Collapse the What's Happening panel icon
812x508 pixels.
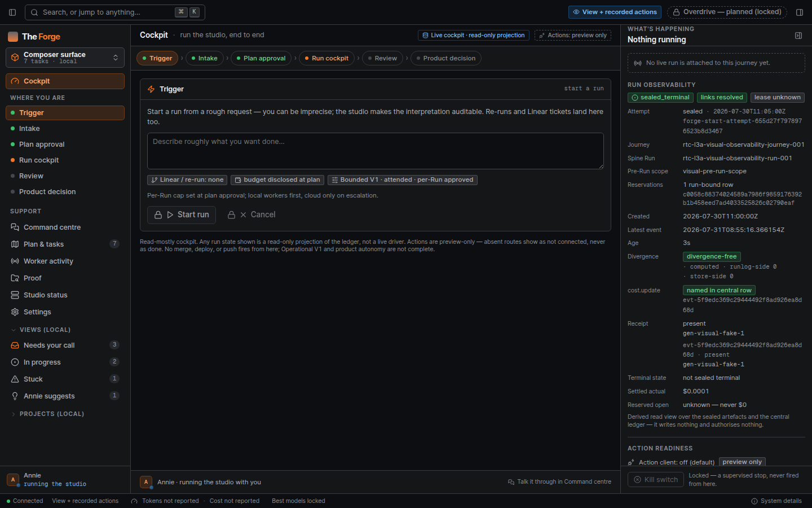pyautogui.click(x=798, y=36)
